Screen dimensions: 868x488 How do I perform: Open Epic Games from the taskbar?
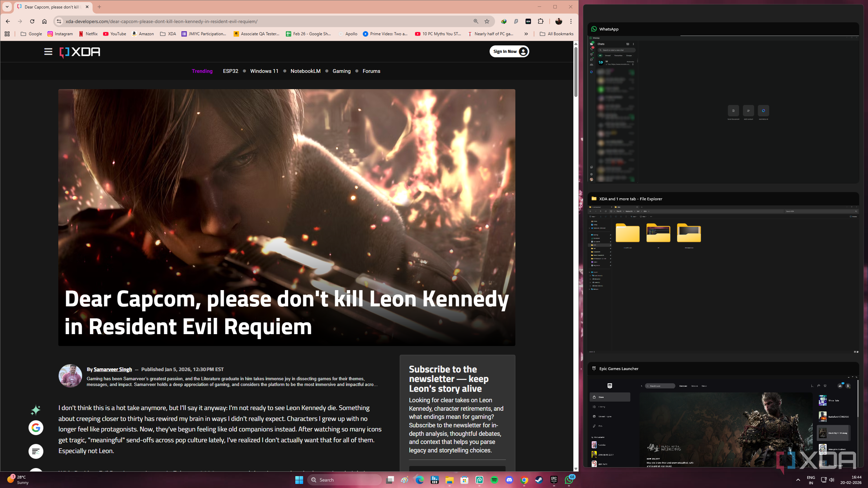click(x=554, y=480)
